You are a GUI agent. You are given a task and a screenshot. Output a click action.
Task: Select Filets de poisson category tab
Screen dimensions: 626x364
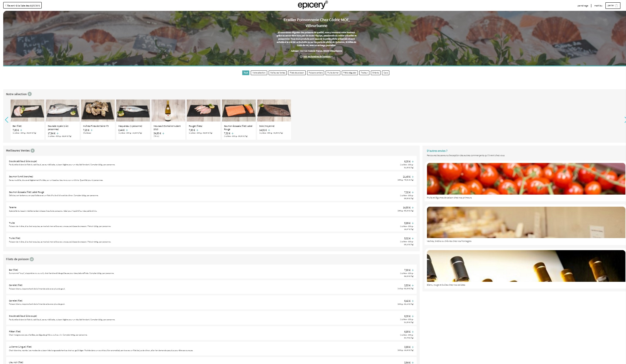click(297, 73)
